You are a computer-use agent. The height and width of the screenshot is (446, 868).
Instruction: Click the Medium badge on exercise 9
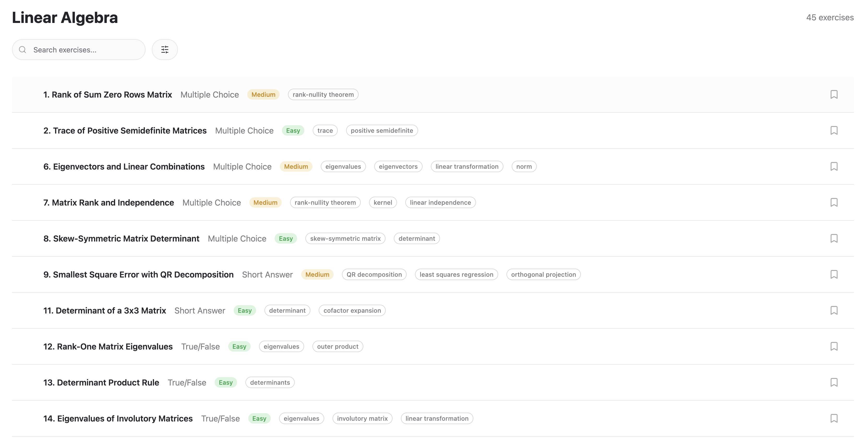tap(317, 275)
